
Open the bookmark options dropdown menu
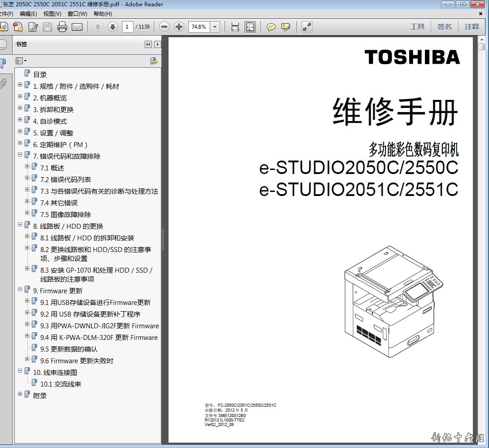(x=21, y=61)
